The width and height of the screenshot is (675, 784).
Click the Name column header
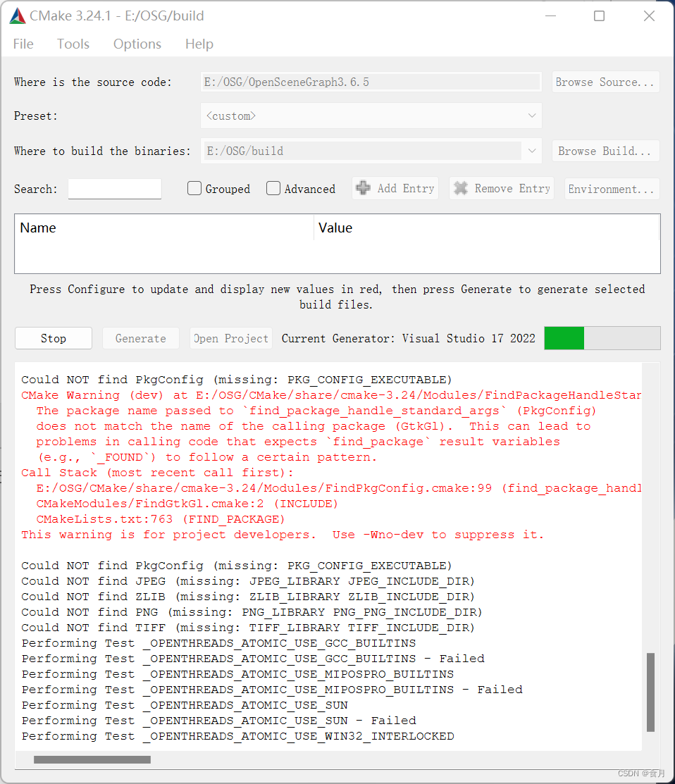pos(164,228)
